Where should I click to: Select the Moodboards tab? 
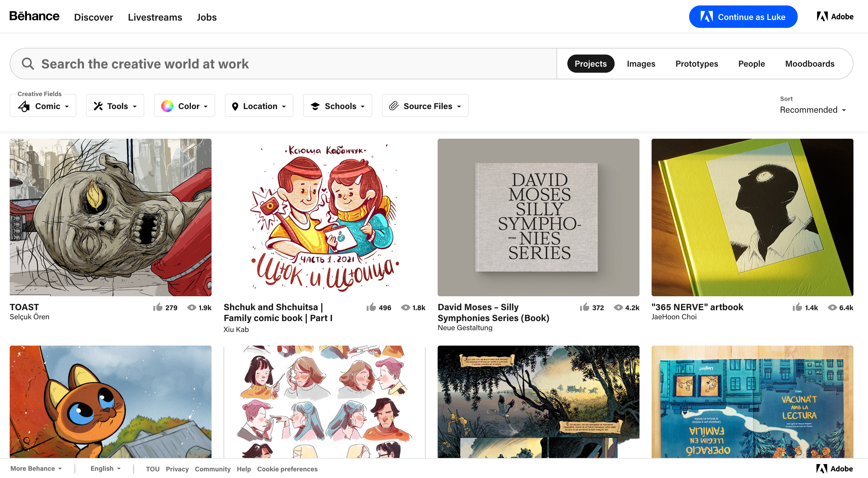tap(810, 64)
